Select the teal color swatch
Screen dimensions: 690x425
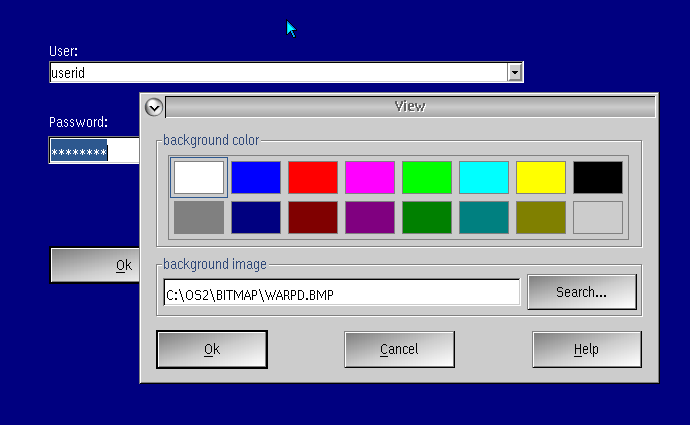coord(484,217)
